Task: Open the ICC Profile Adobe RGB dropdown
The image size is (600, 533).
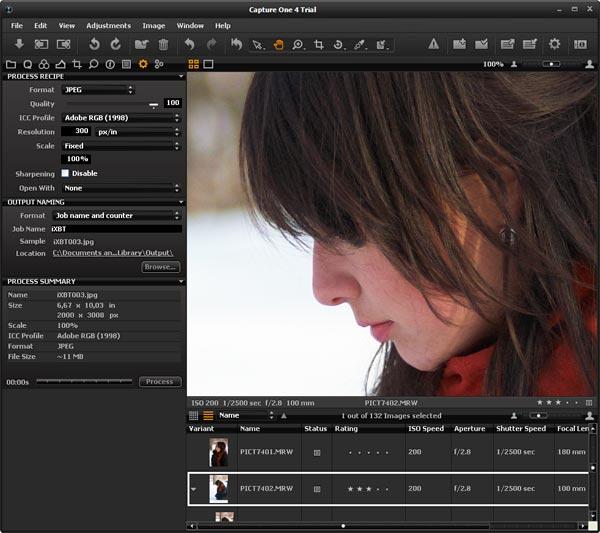Action: (121, 118)
